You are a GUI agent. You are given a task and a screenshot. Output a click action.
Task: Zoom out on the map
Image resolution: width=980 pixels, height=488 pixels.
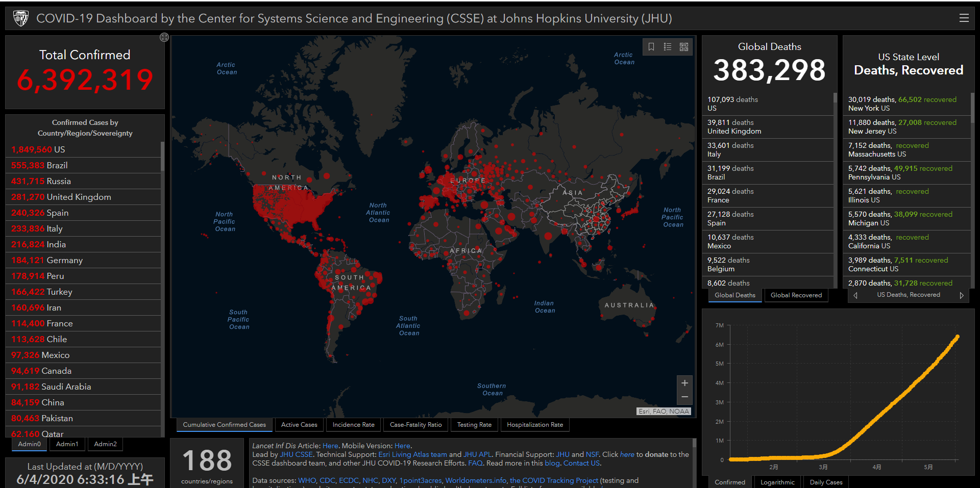click(x=684, y=397)
